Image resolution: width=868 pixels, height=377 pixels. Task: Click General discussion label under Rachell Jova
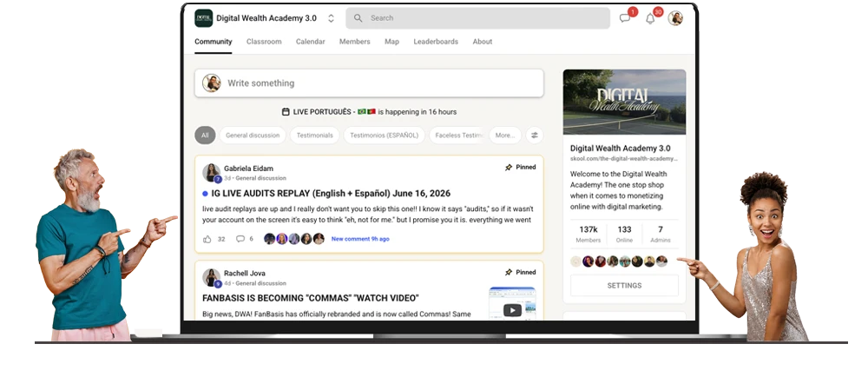tap(260, 283)
